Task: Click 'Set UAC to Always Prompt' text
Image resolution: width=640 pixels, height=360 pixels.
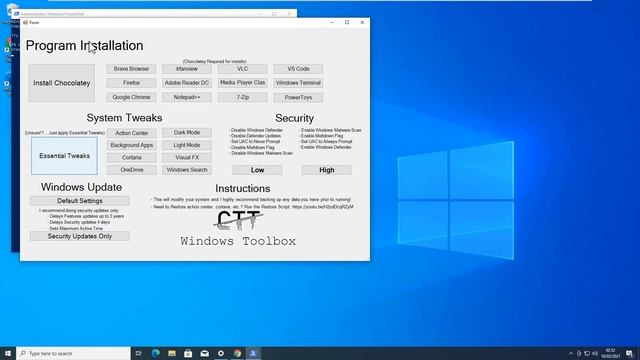Action: (327, 141)
